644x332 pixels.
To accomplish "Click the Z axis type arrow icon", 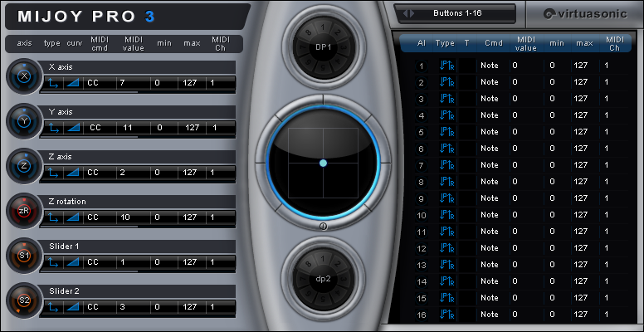I will point(53,173).
